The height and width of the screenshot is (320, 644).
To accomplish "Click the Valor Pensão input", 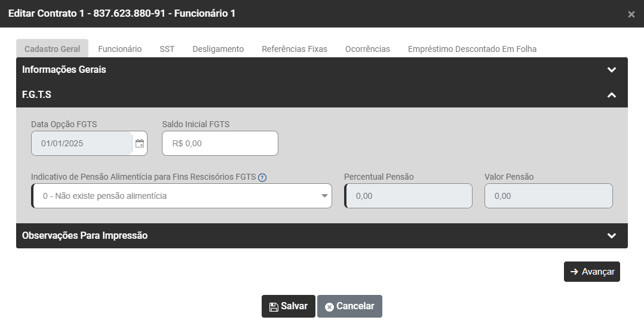I will pyautogui.click(x=548, y=196).
